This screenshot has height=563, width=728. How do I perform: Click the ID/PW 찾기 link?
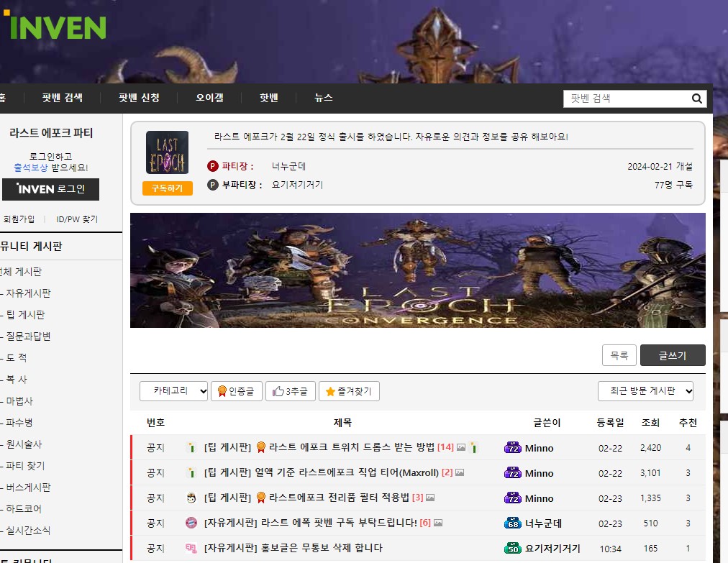pos(77,219)
